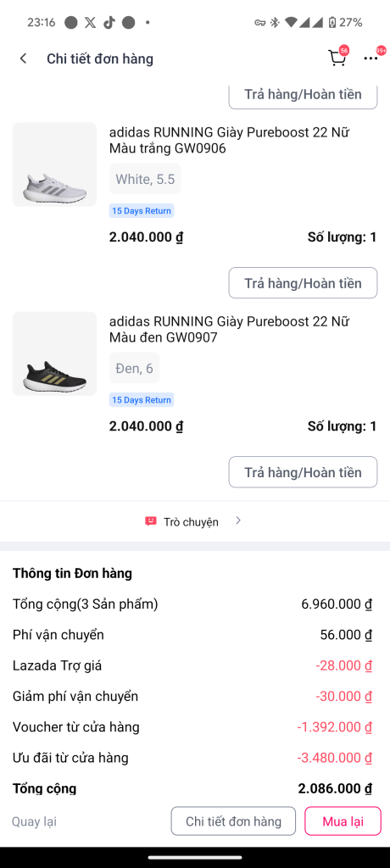Viewport: 390px width, 868px height.
Task: Tap the battery status icon
Action: (x=331, y=23)
